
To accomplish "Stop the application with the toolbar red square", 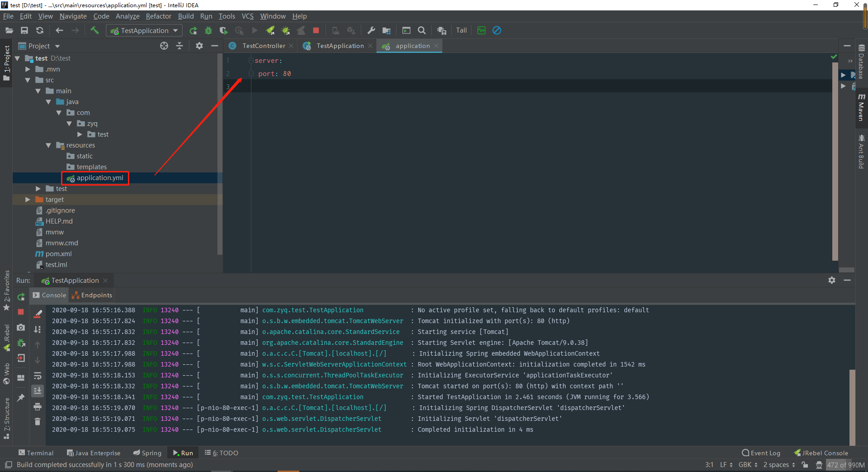I will click(x=316, y=30).
